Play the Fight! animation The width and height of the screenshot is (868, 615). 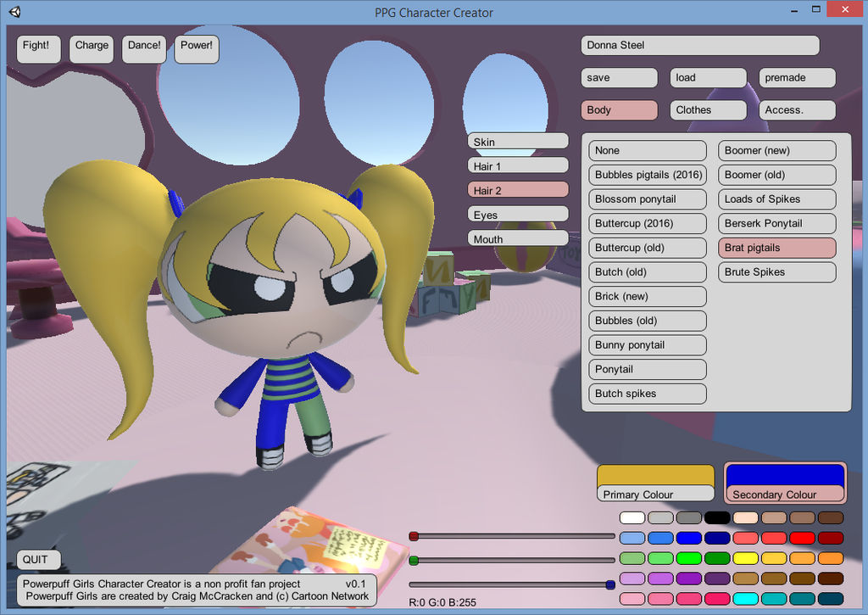coord(37,48)
